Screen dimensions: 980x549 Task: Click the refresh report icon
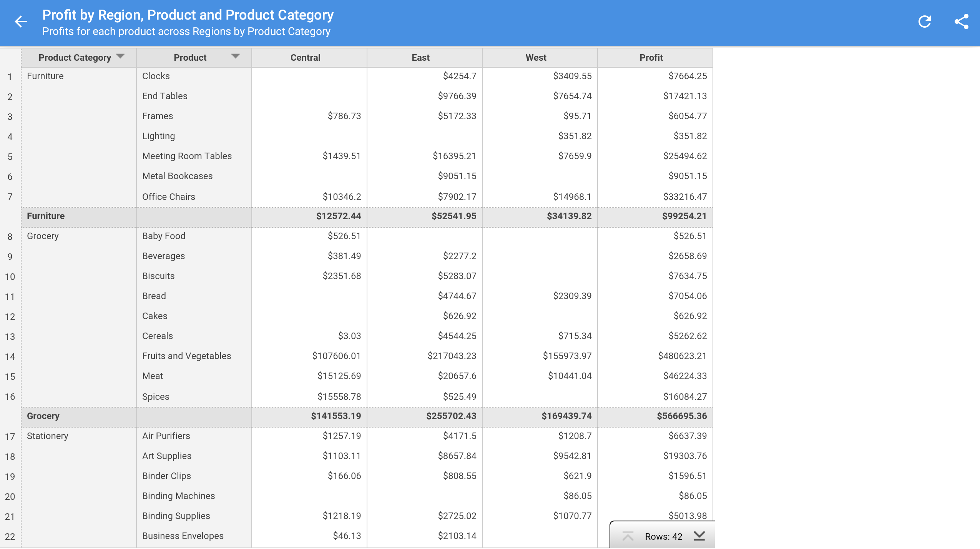[x=924, y=22]
